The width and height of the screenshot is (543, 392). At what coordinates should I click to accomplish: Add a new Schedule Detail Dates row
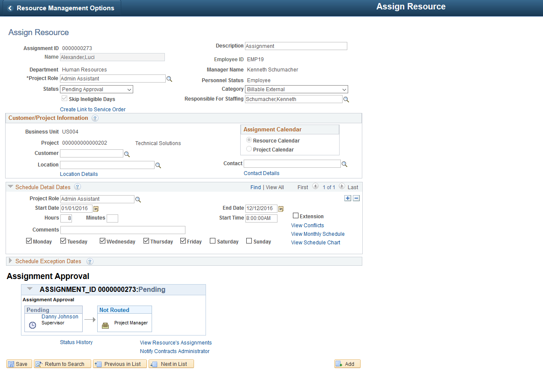pyautogui.click(x=347, y=198)
